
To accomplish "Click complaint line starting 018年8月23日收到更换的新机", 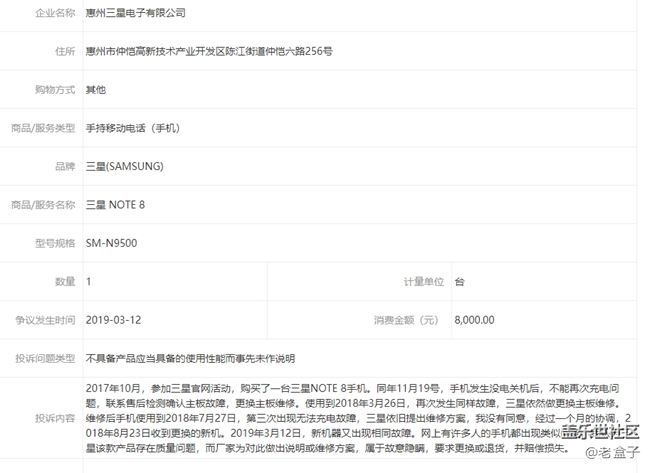I will (x=323, y=433).
